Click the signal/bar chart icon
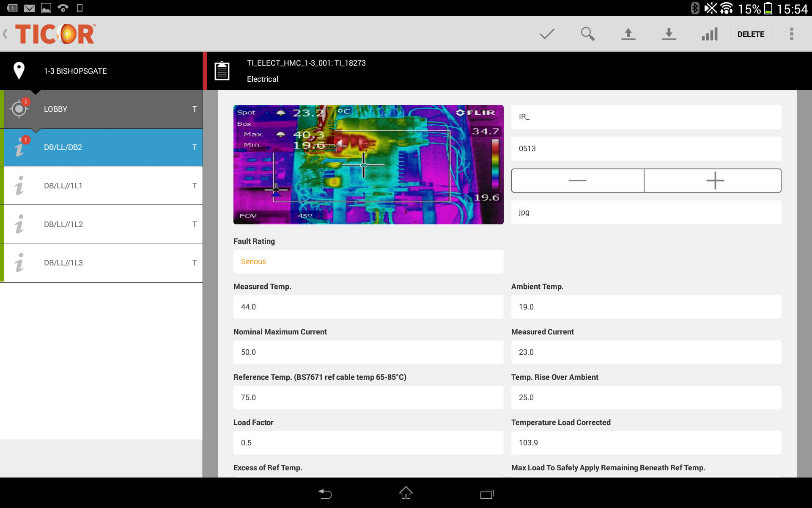 pyautogui.click(x=708, y=34)
